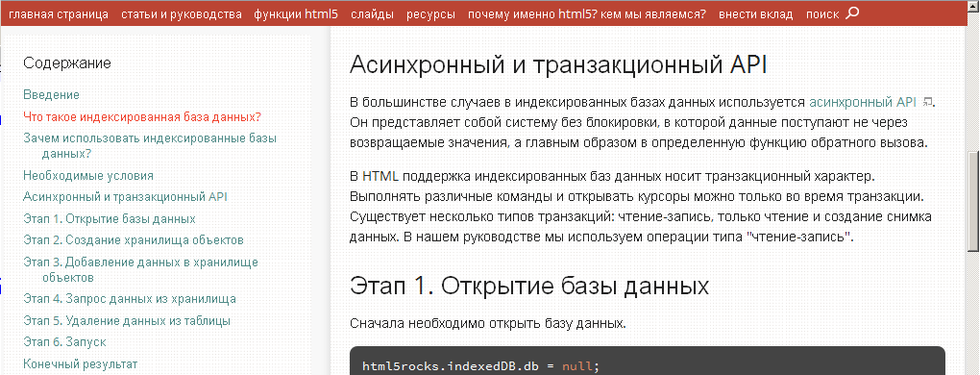
Task: Go to функции html5 in navigation
Action: click(296, 13)
